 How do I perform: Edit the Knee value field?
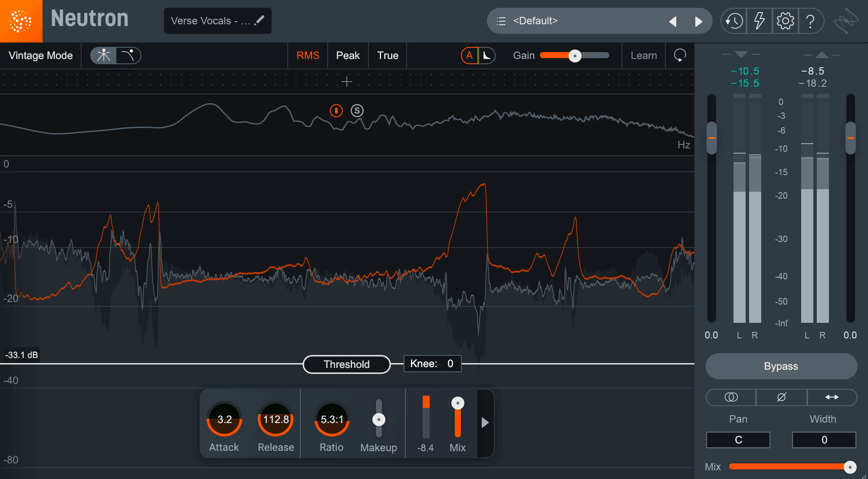coord(432,364)
